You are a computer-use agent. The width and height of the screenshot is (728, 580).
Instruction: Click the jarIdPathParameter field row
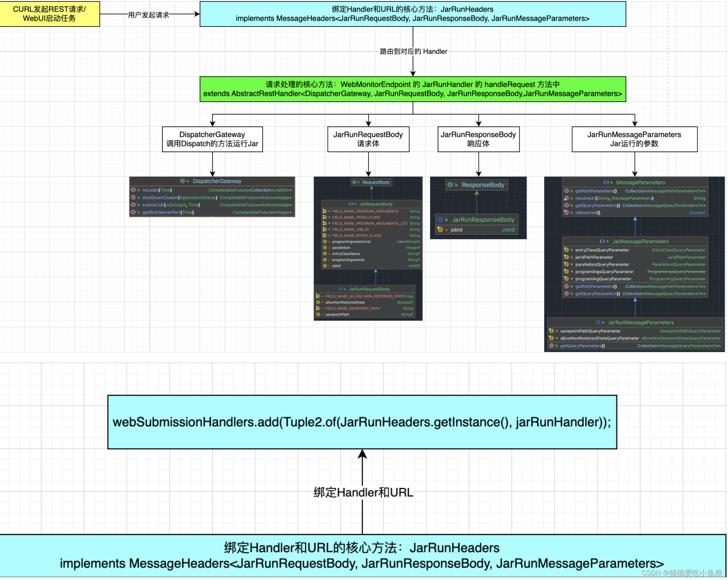(635, 257)
